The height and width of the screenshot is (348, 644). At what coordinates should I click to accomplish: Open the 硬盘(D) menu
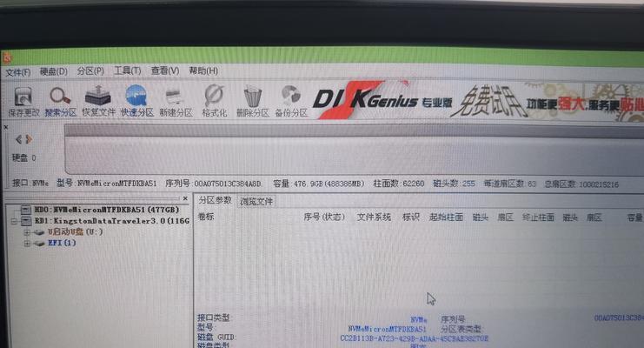pos(53,71)
